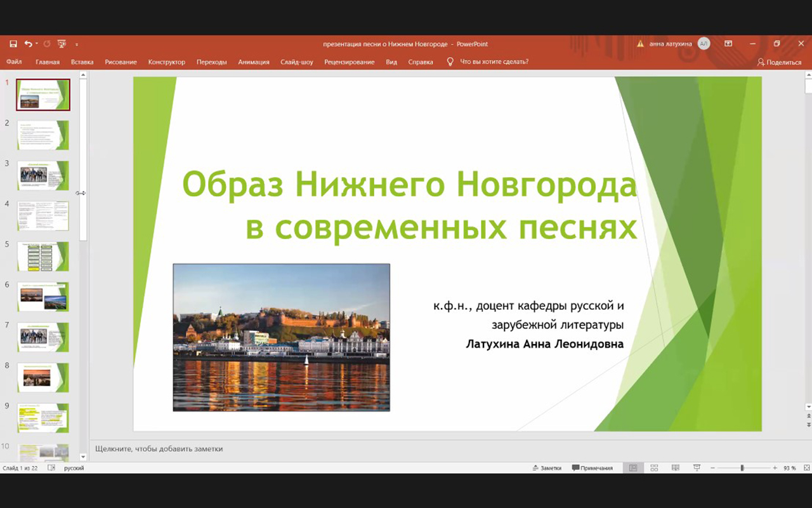This screenshot has width=812, height=508.
Task: Click the slide panel scroll-up arrow
Action: (83, 75)
